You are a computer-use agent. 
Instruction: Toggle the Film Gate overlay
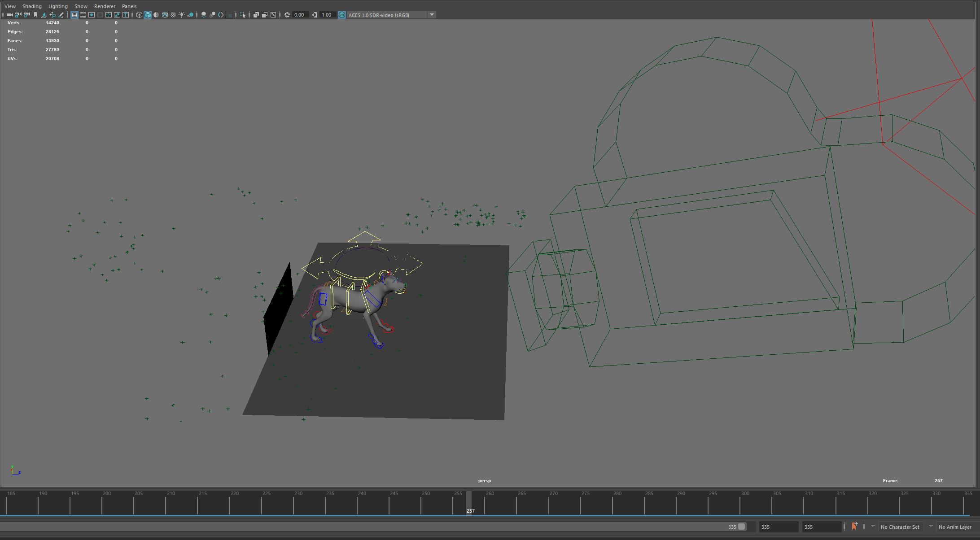(83, 15)
